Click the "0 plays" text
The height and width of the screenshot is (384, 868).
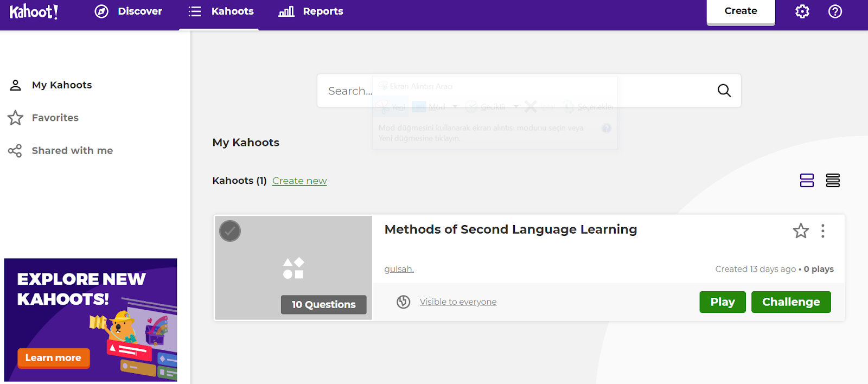pyautogui.click(x=819, y=269)
